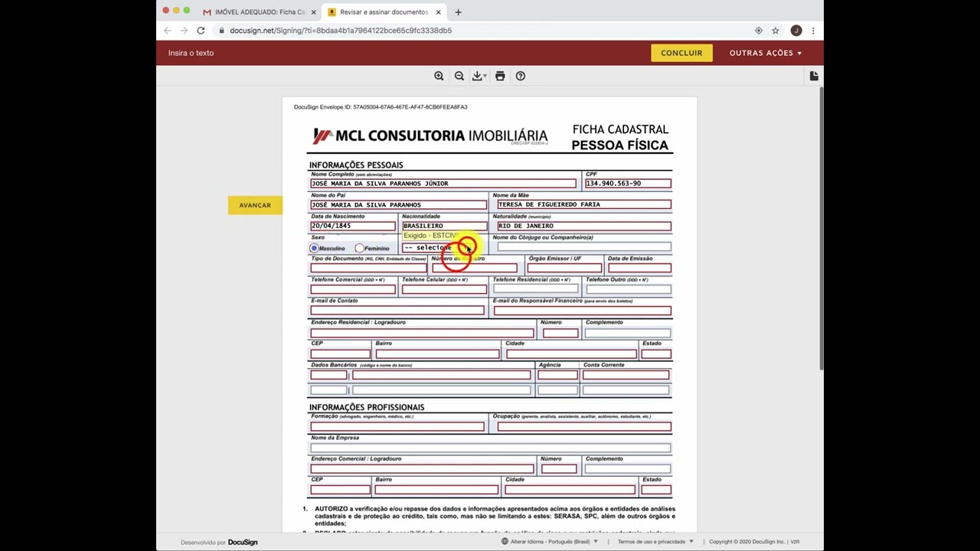This screenshot has height=551, width=980.
Task: Click the residential Cidade field
Action: click(x=571, y=354)
